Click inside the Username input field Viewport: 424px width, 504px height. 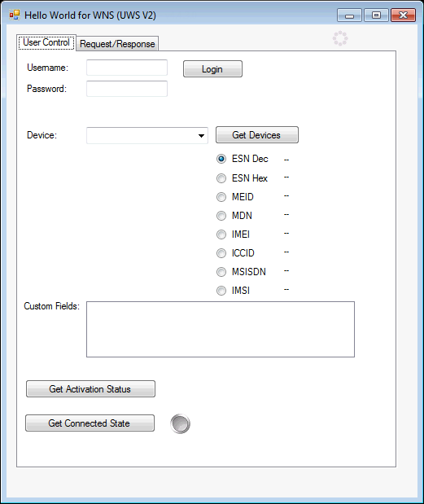(127, 68)
